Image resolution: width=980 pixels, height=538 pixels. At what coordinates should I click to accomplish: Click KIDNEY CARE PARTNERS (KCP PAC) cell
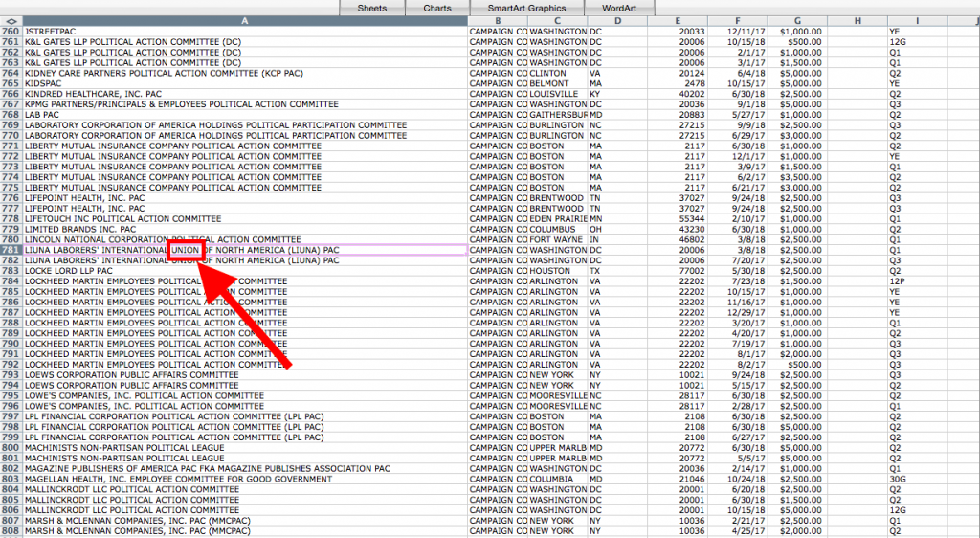(245, 73)
